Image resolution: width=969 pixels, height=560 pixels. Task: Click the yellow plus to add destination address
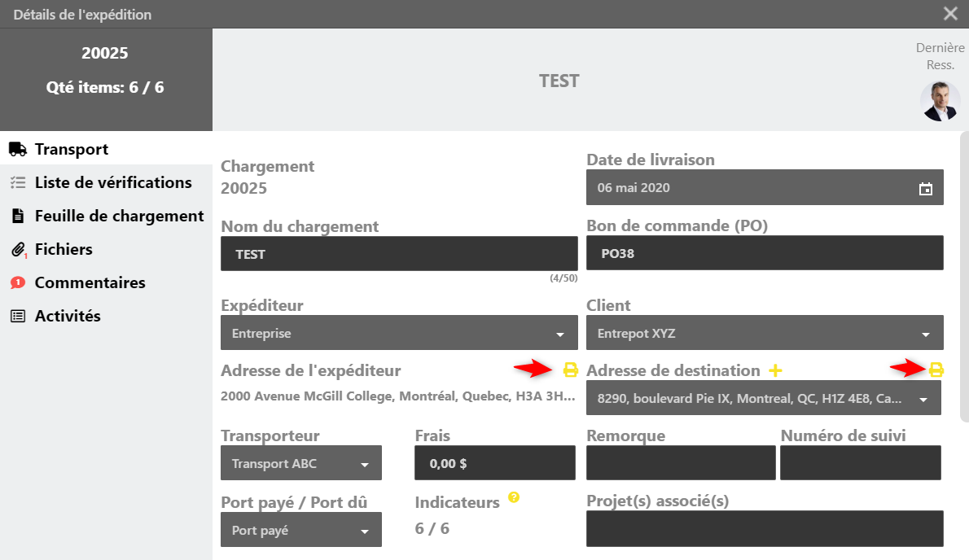(x=775, y=371)
